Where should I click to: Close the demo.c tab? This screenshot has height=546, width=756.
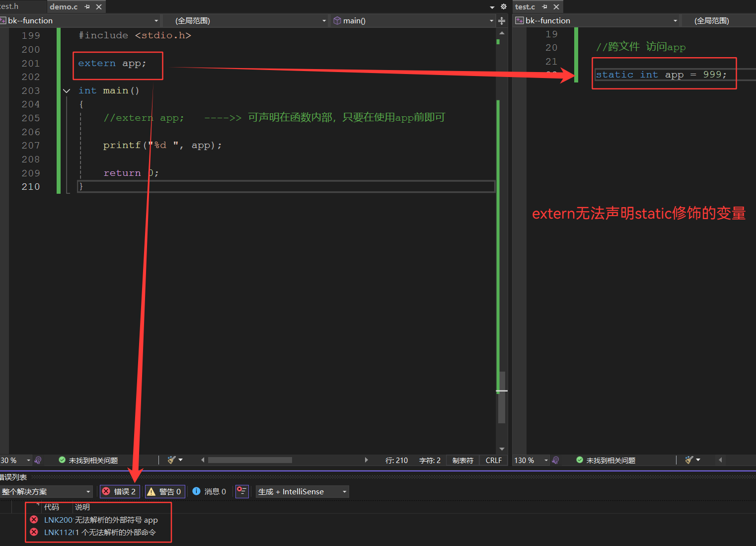click(99, 6)
